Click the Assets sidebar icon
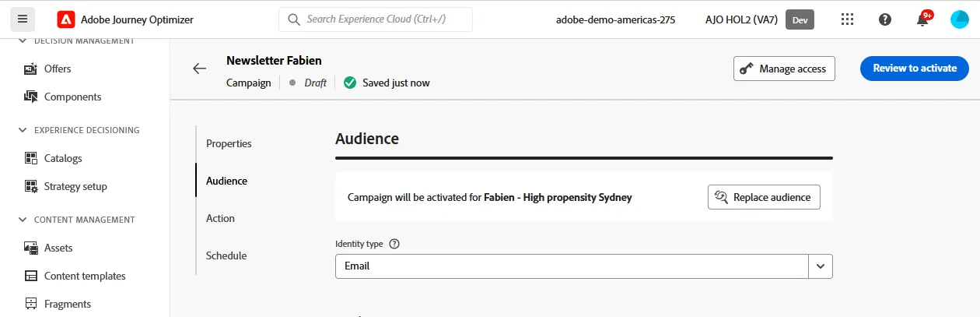 coord(31,248)
